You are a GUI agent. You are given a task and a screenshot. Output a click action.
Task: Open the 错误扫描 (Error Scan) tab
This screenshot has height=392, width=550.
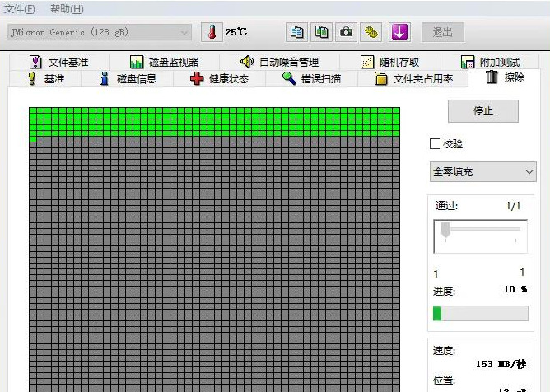click(310, 78)
